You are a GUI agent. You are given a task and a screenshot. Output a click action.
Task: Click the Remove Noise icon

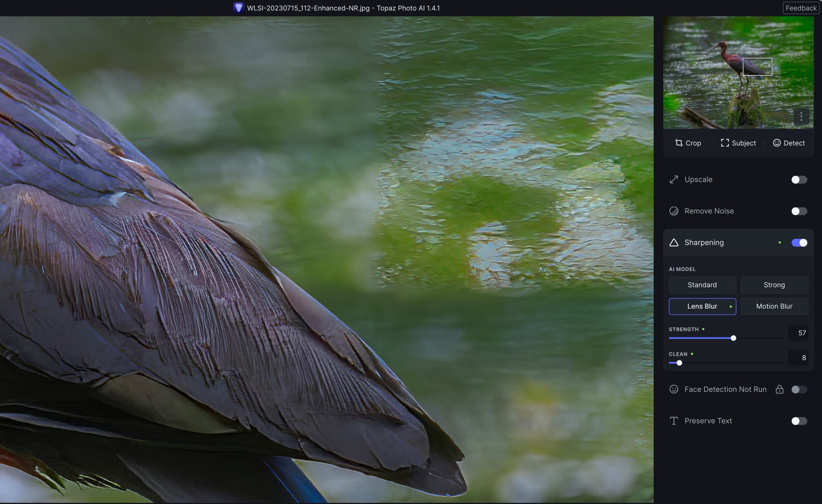674,211
